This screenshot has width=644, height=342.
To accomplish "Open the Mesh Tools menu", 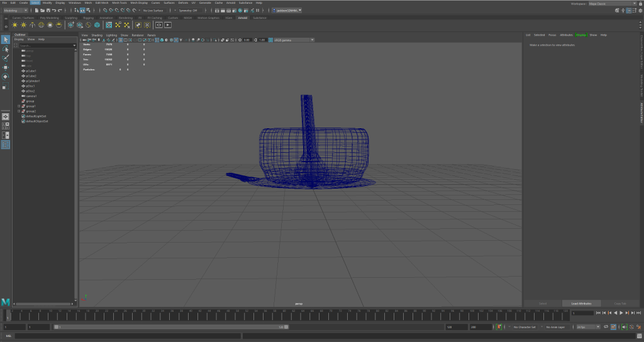I will pos(120,3).
